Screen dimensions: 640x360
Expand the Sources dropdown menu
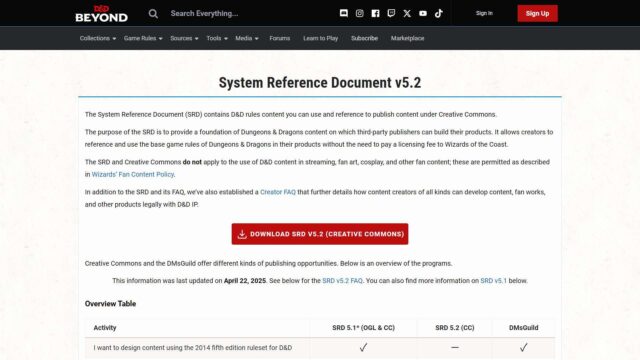click(x=184, y=38)
